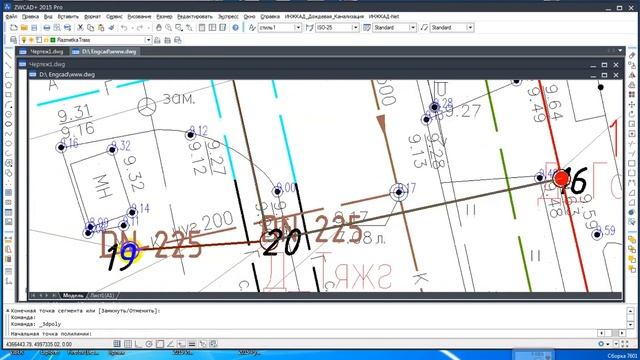
Task: Select the Polygon tool in left toolbar
Action: point(9,85)
